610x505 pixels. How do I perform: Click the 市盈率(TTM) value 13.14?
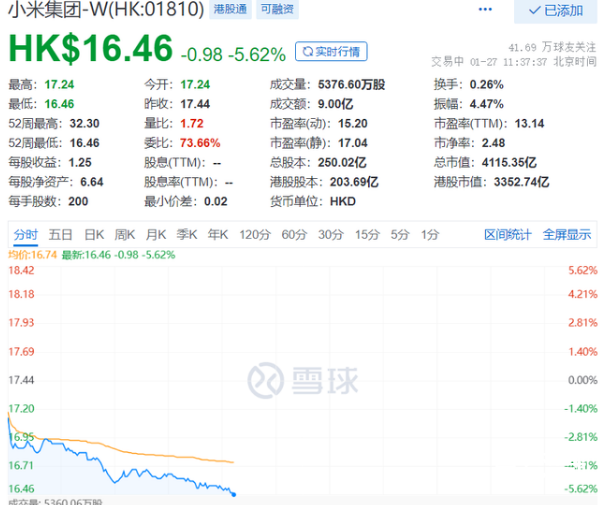coord(529,123)
